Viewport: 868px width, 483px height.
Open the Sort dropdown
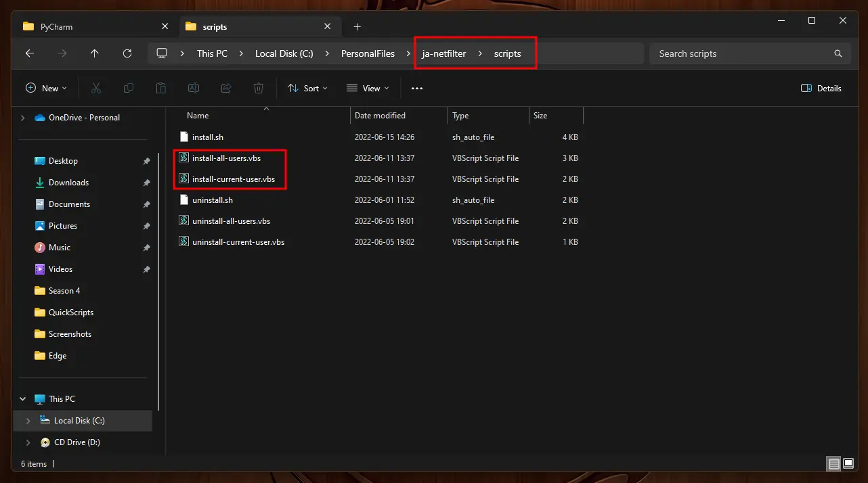[308, 88]
